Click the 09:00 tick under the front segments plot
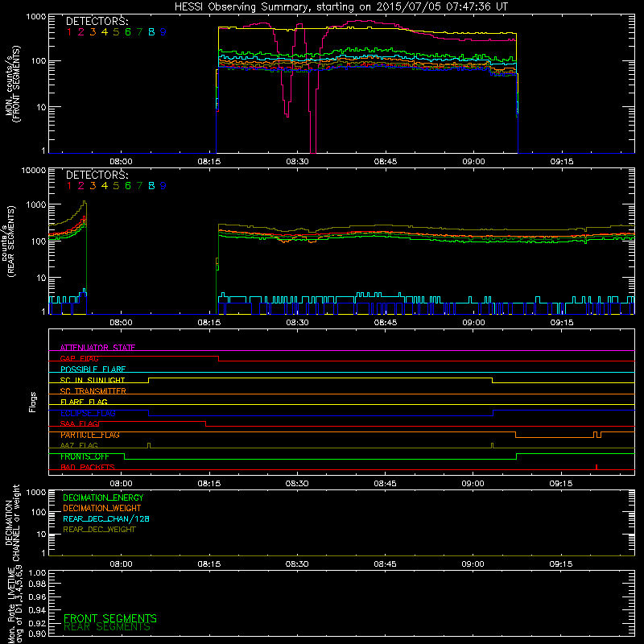 (x=473, y=162)
